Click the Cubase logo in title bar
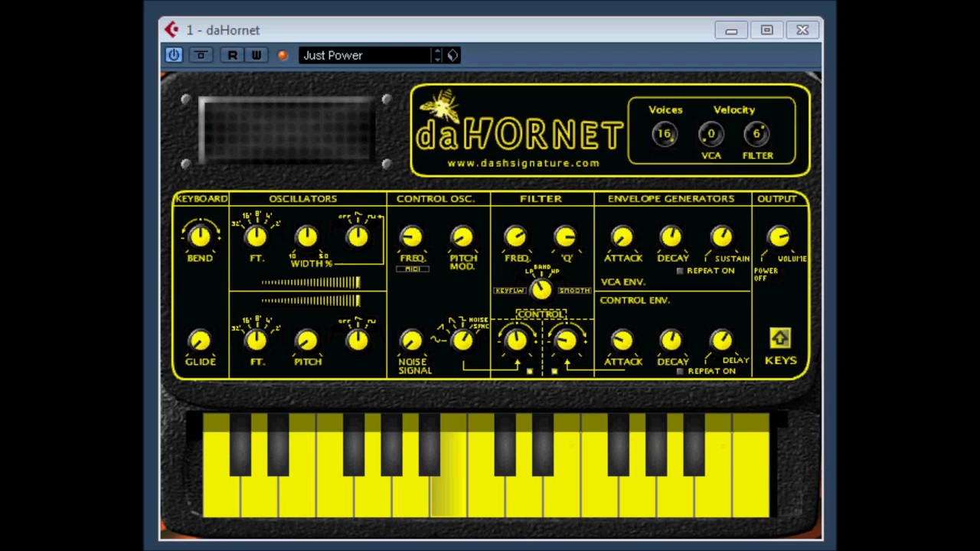 pos(171,30)
